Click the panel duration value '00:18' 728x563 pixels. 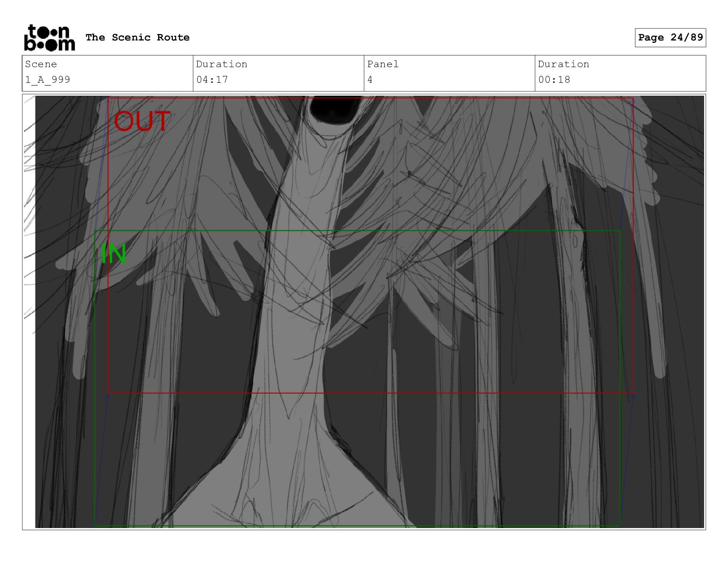[554, 80]
